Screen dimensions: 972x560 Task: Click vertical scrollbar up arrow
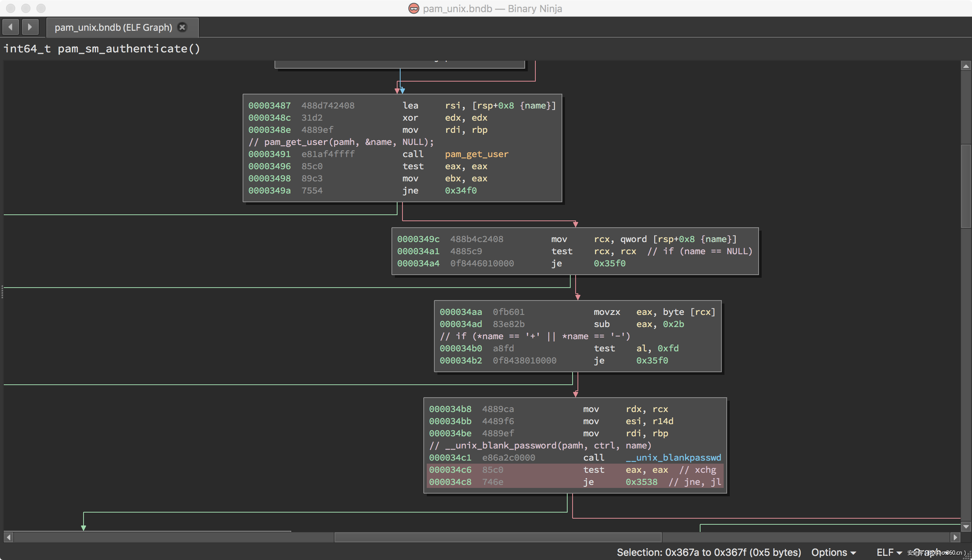click(966, 66)
